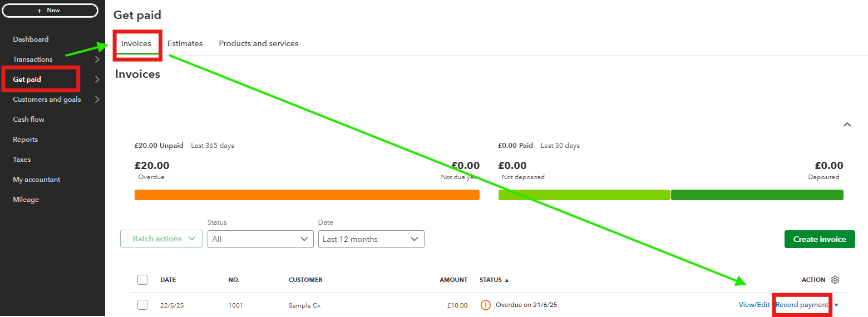Click the Status column sort arrow
This screenshot has width=868, height=317.
(506, 280)
